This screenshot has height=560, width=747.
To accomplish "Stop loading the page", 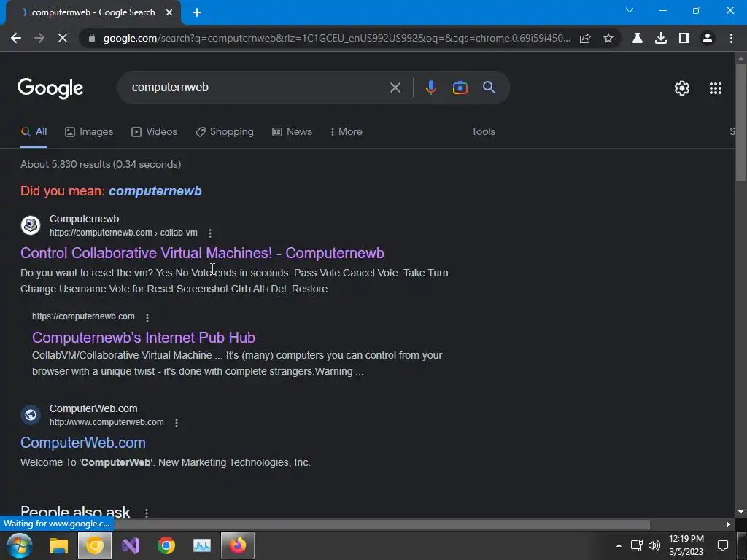I will (63, 38).
